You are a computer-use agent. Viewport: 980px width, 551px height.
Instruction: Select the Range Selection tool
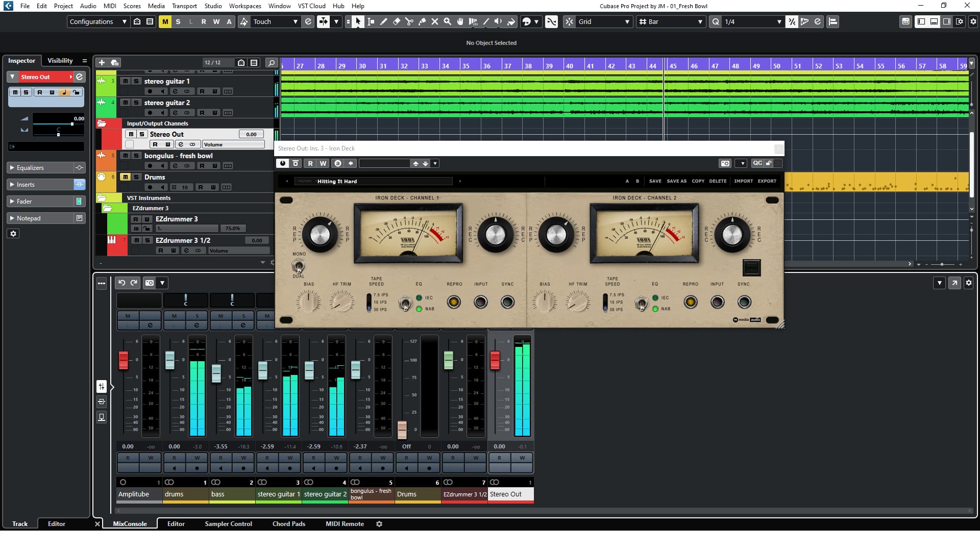(371, 21)
